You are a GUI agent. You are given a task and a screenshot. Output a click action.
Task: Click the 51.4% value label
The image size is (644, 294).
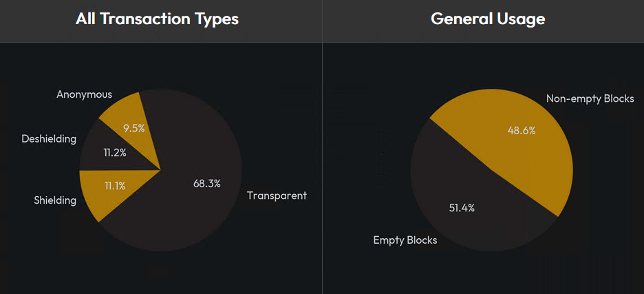(462, 207)
